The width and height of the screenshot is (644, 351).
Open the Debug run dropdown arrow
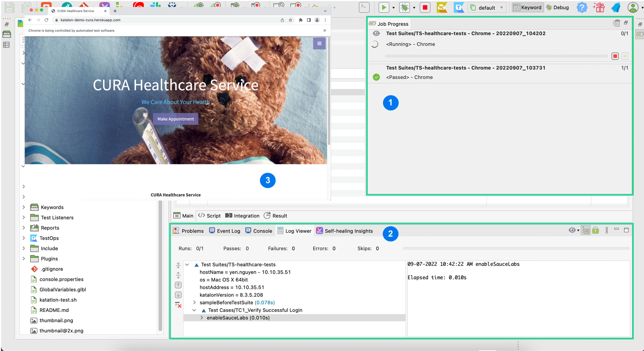pyautogui.click(x=414, y=8)
